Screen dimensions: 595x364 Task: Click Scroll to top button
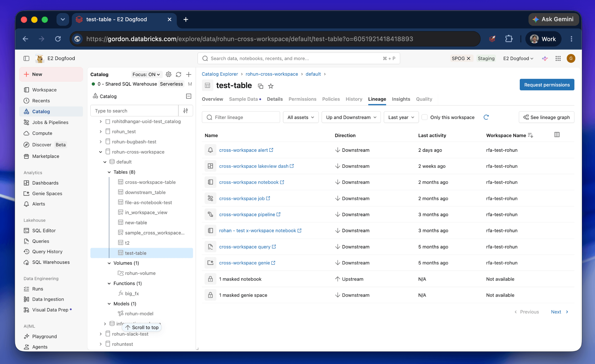point(142,327)
